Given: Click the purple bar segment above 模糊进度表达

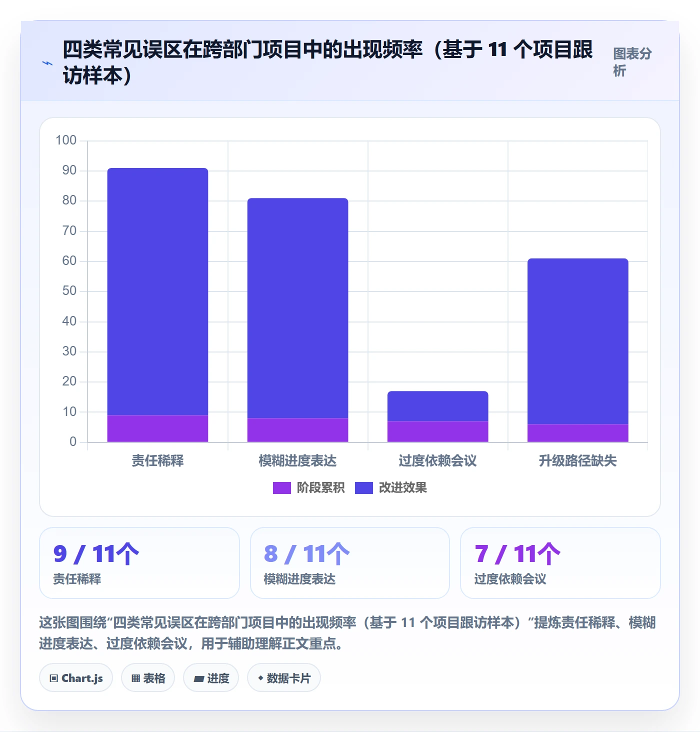Looking at the screenshot, I should (298, 430).
